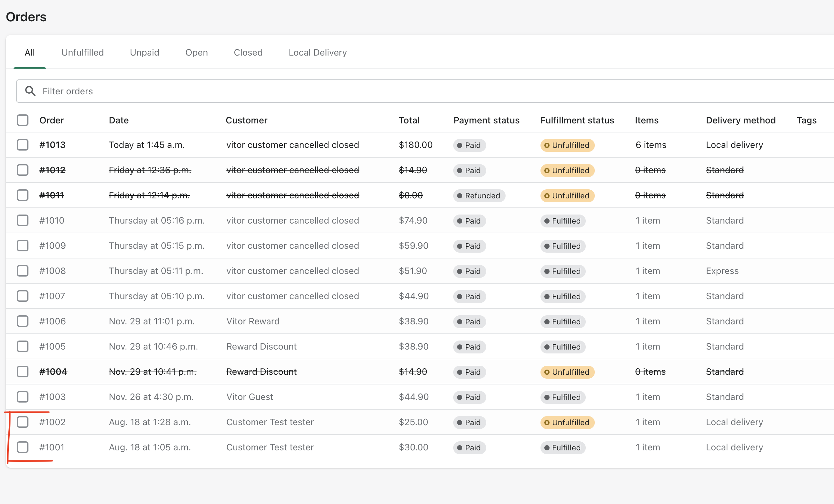Click the search magnifier icon
This screenshot has height=504, width=834.
(x=30, y=91)
